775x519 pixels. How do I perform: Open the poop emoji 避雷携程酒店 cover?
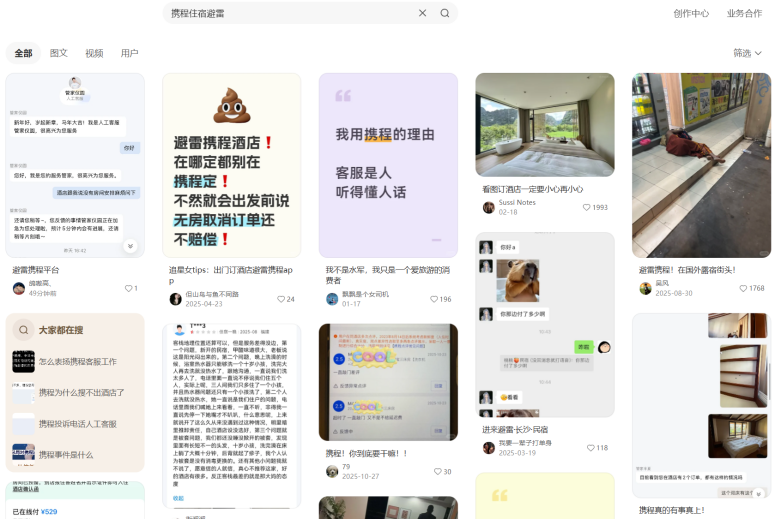tap(232, 165)
